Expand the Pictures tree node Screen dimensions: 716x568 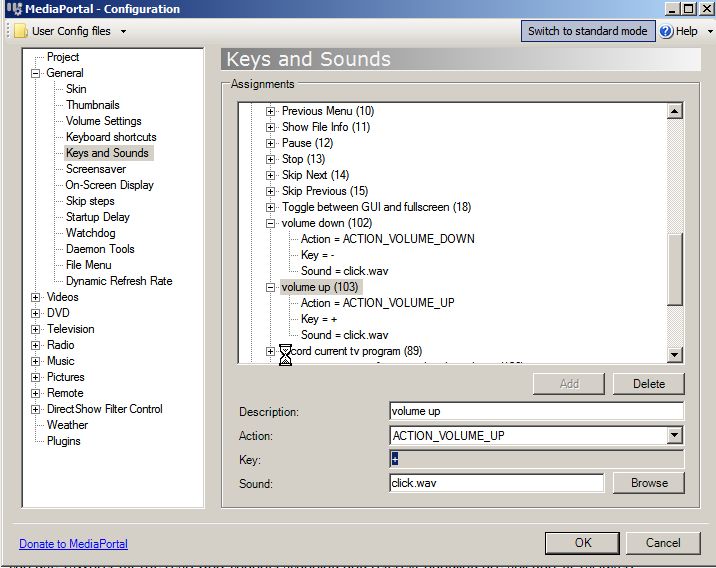[x=35, y=377]
